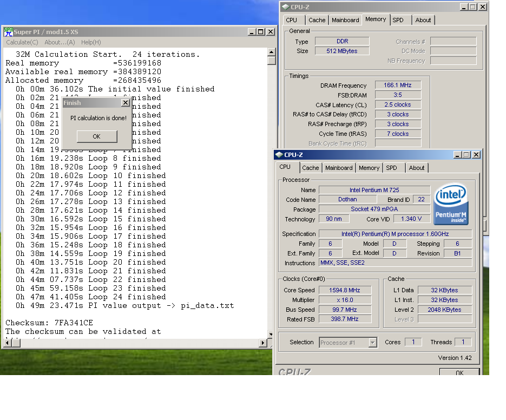The height and width of the screenshot is (420, 506).
Task: Click the Intel Pentium M logo
Action: click(x=451, y=204)
